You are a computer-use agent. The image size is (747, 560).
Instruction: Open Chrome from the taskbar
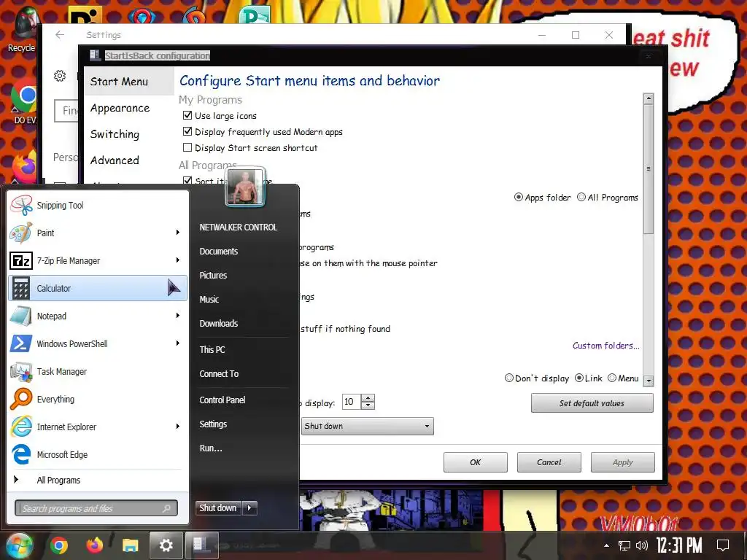(x=59, y=545)
